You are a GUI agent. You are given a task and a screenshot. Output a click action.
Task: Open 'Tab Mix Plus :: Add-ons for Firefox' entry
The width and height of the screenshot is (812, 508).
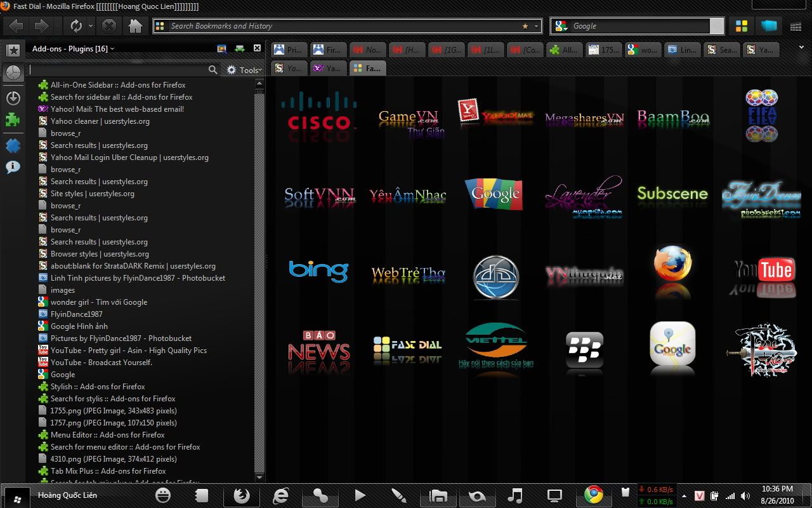[108, 471]
